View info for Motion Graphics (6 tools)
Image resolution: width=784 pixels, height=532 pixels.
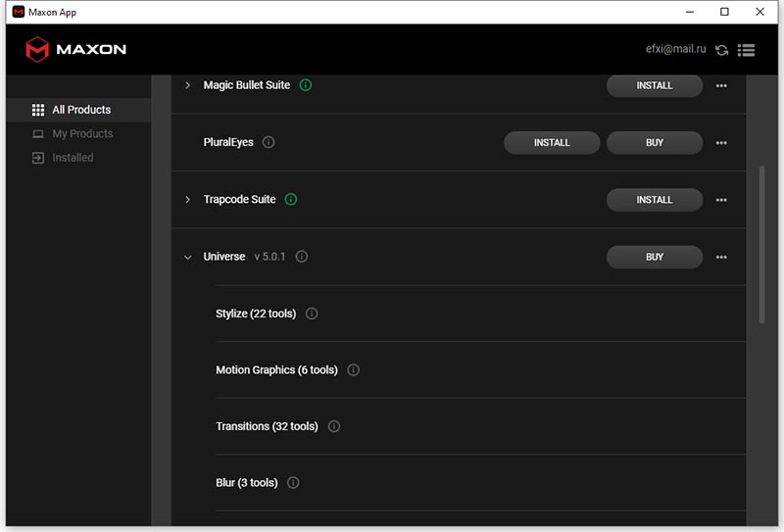353,370
